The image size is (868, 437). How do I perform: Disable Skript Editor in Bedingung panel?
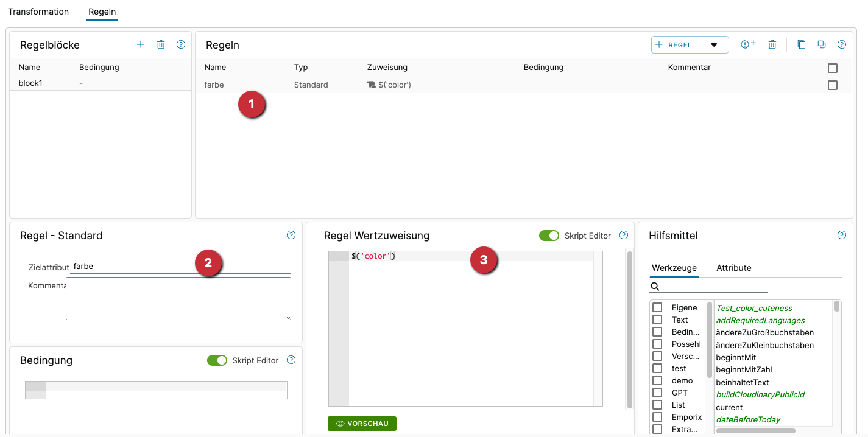click(217, 360)
